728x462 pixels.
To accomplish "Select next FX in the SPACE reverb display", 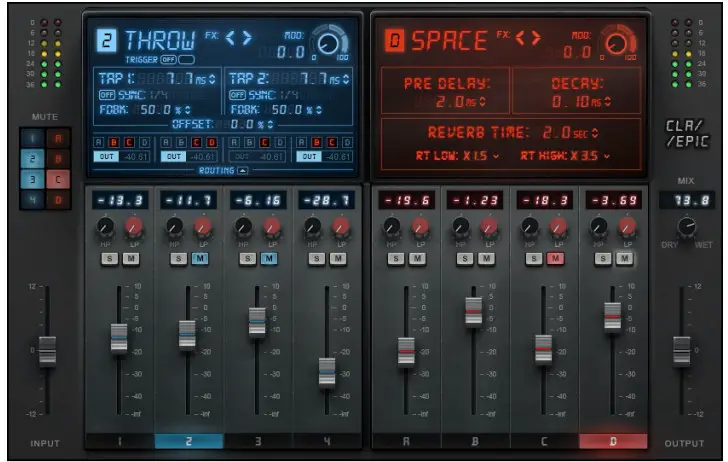I will pyautogui.click(x=536, y=38).
